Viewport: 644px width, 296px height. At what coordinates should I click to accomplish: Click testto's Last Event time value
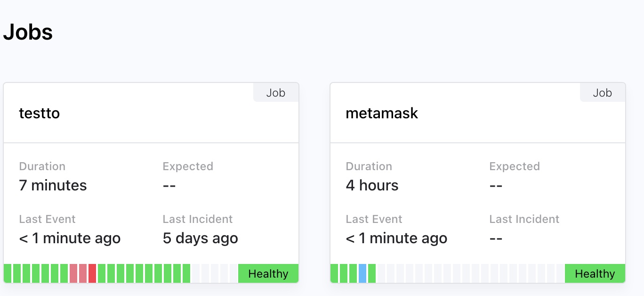(70, 238)
